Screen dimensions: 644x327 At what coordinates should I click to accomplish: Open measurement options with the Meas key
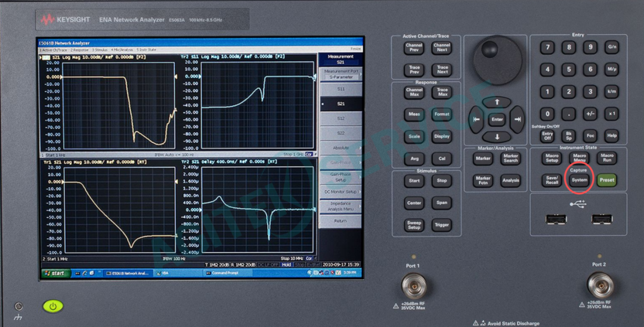click(x=414, y=114)
